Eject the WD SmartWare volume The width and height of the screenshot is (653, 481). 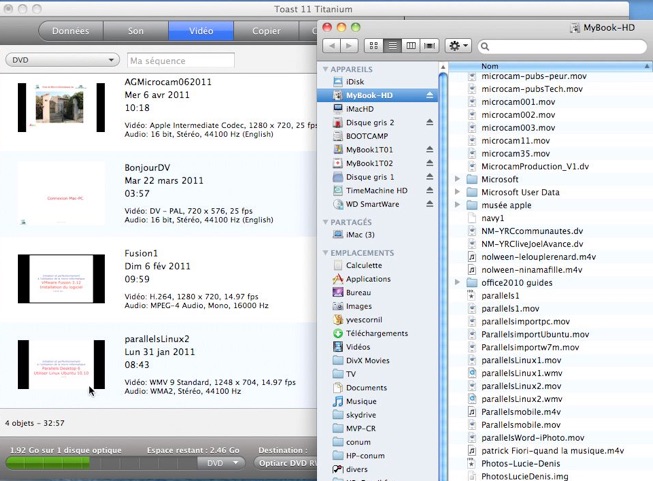point(429,204)
